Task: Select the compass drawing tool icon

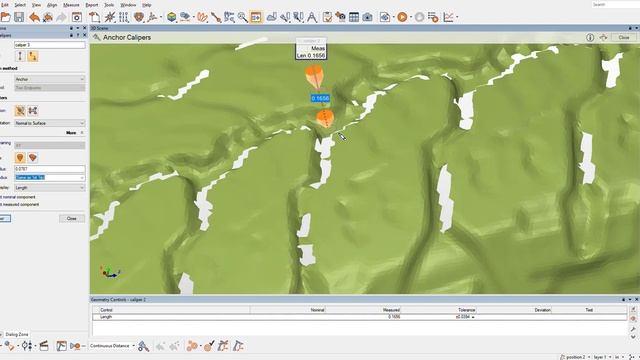Action: (x=311, y=17)
